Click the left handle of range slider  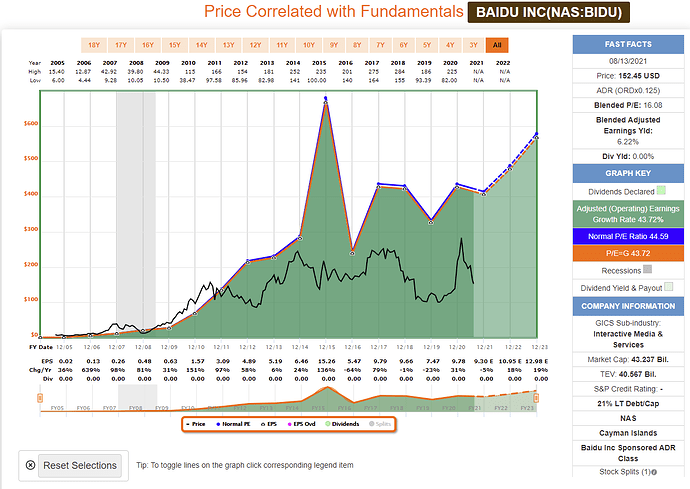(40, 398)
